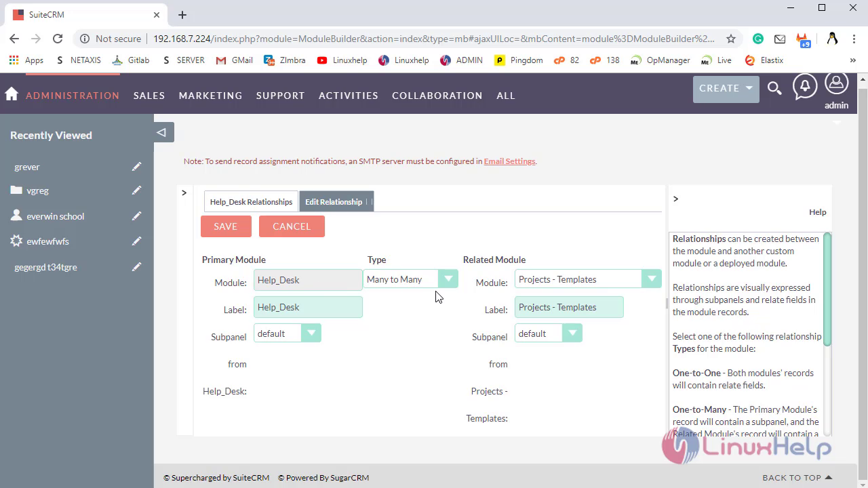
Task: Collapse the sidebar with the triangle toggle
Action: 161,132
